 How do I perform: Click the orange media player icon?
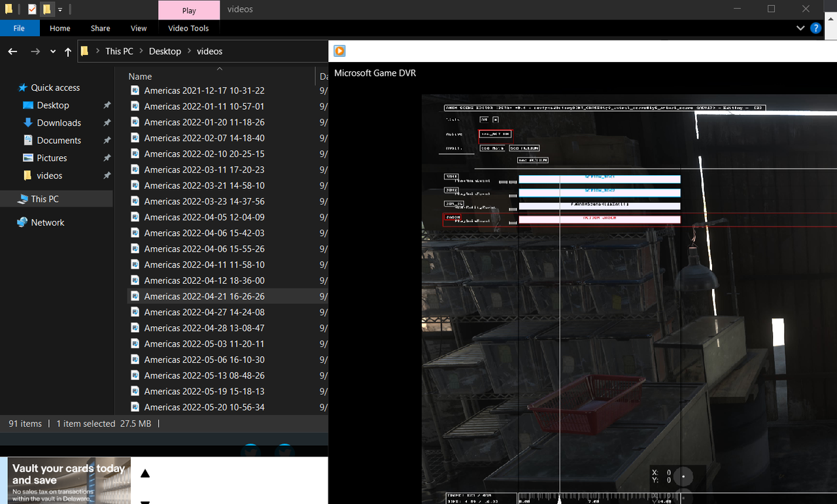pos(339,51)
